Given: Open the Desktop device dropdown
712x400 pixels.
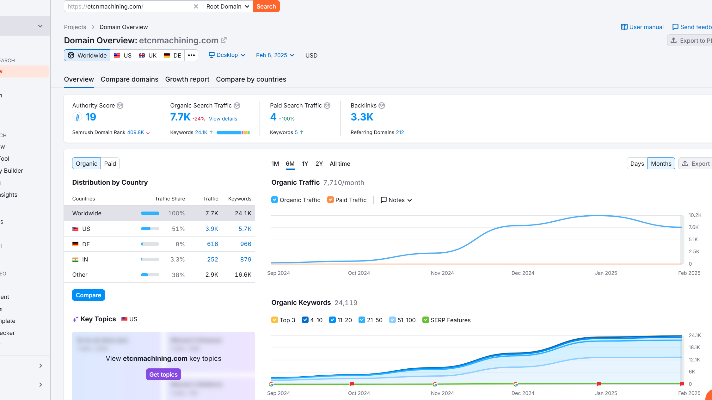Looking at the screenshot, I should coord(227,55).
